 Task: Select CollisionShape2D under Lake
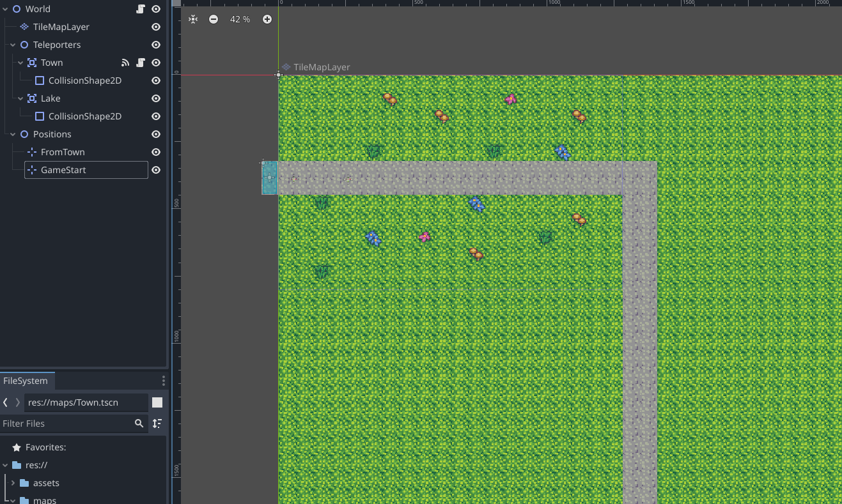(x=85, y=116)
